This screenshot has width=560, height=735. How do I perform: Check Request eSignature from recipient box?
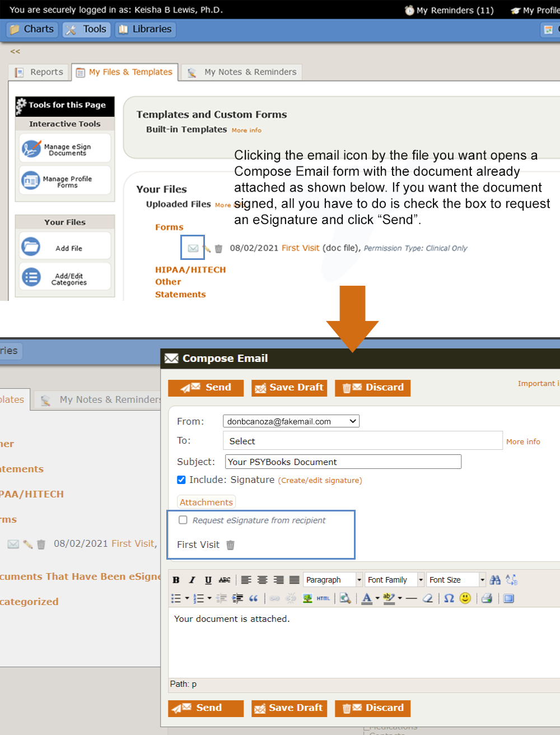[183, 520]
